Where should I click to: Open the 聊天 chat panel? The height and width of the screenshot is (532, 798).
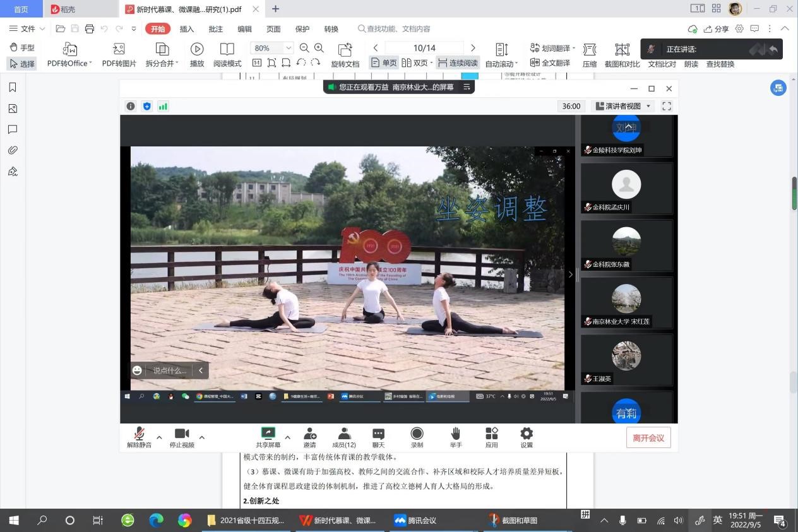tap(378, 434)
